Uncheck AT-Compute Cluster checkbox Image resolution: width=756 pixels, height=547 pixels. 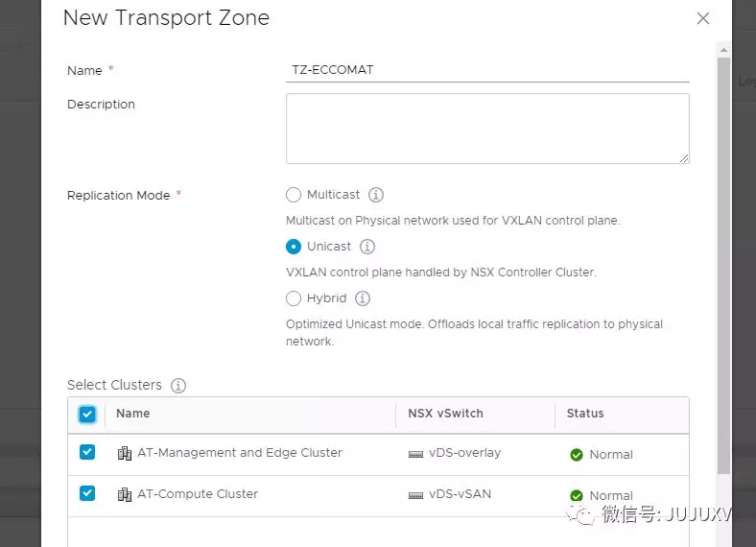pos(87,493)
